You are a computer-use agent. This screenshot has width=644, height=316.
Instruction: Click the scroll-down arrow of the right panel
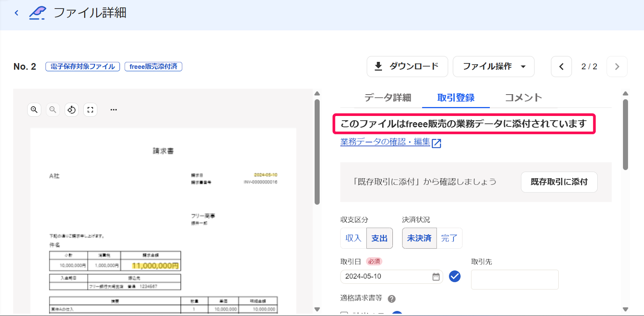625,310
